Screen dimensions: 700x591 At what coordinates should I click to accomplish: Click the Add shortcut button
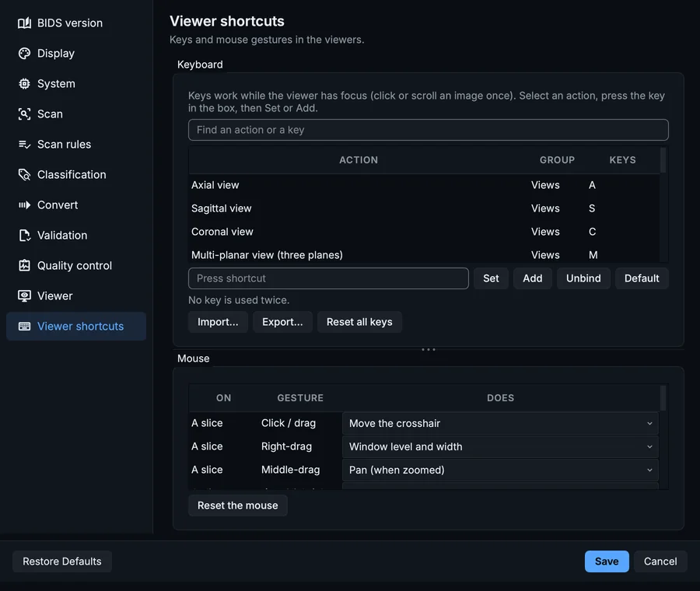533,278
